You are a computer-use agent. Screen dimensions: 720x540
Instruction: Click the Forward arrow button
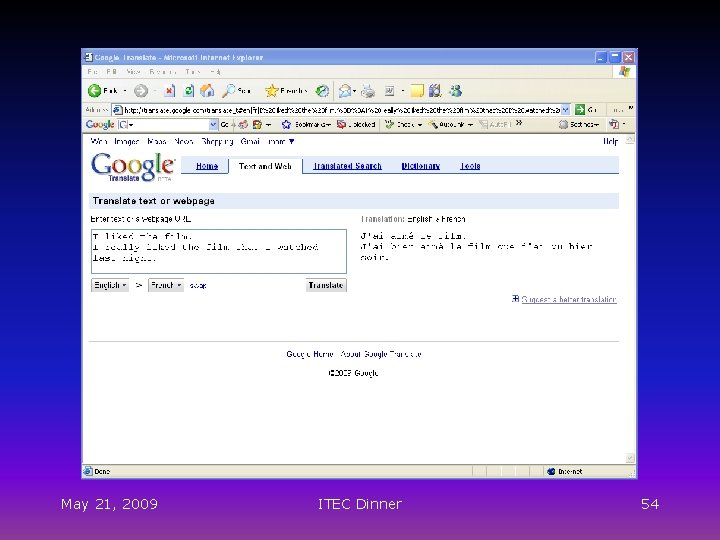click(141, 91)
